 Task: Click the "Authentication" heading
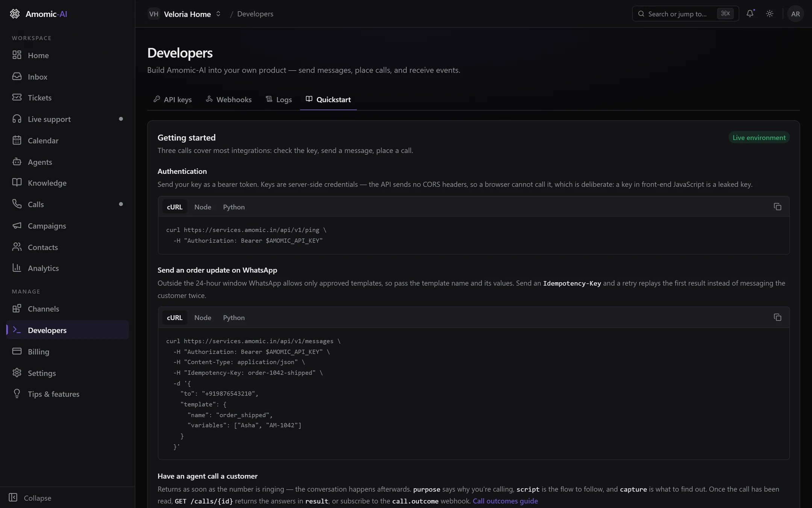tap(182, 172)
